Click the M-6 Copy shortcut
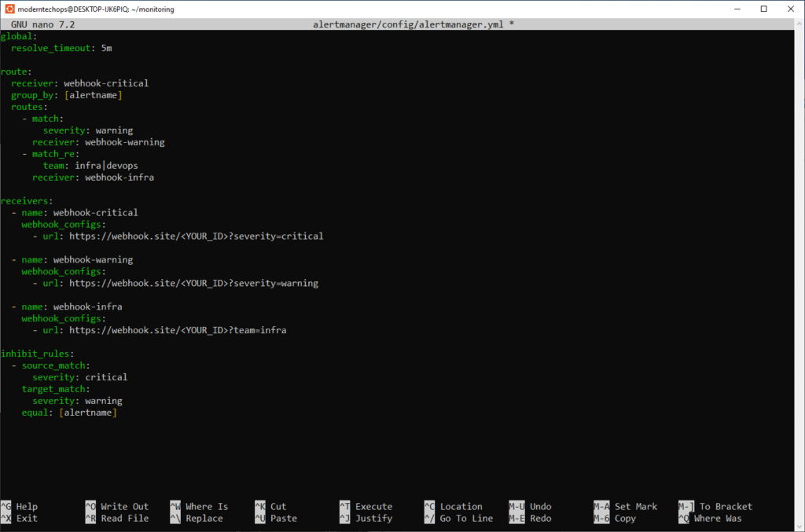The height and width of the screenshot is (532, 805). tap(615, 518)
